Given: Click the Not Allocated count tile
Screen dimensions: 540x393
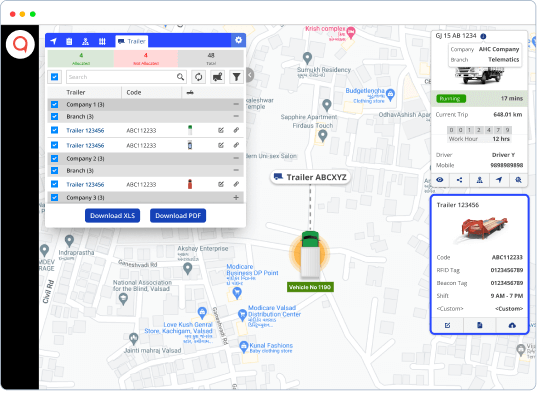Looking at the screenshot, I should pos(146,59).
